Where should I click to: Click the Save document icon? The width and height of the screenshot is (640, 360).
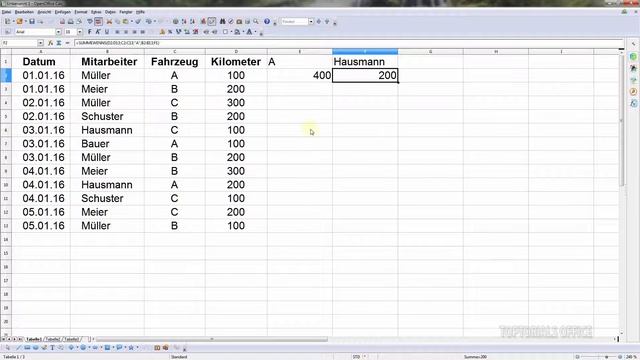tap(32, 21)
